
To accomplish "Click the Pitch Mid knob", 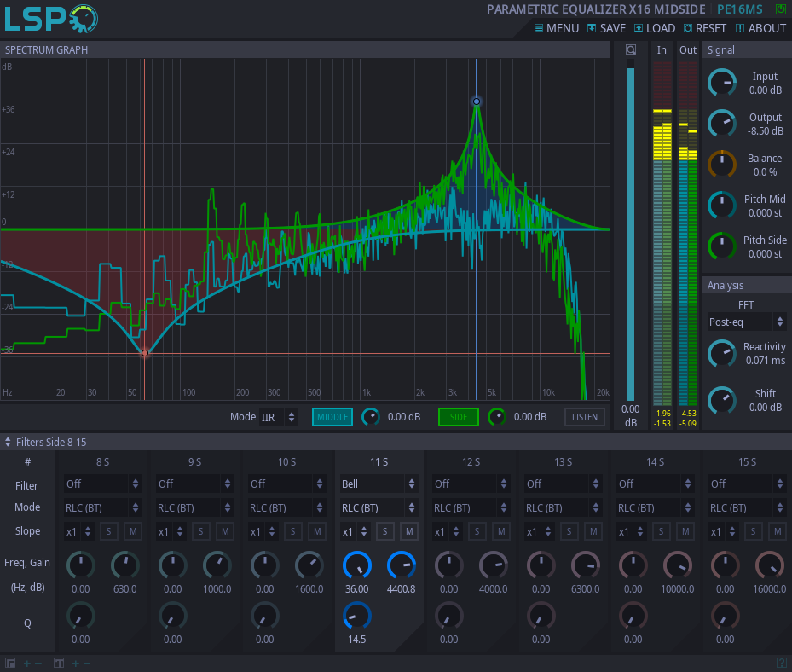I will pyautogui.click(x=722, y=206).
